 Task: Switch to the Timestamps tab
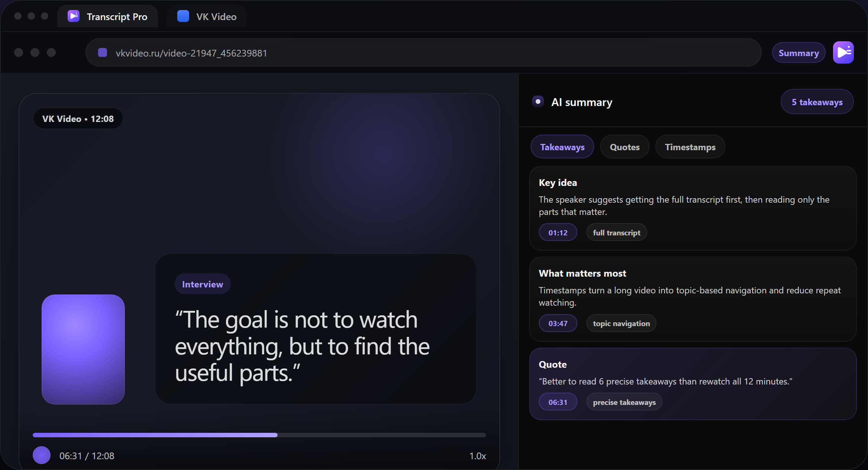click(x=690, y=147)
